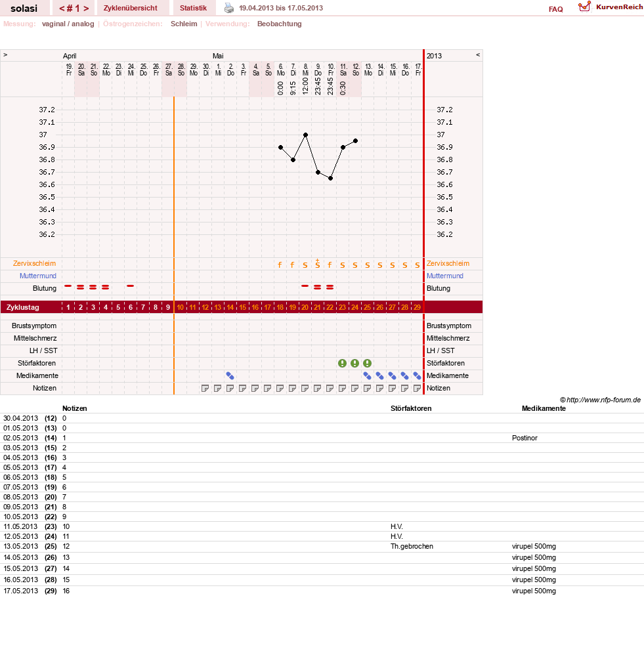Image resolution: width=644 pixels, height=657 pixels.
Task: Click cycle day 1 in the Zyklustag bar
Action: point(68,308)
